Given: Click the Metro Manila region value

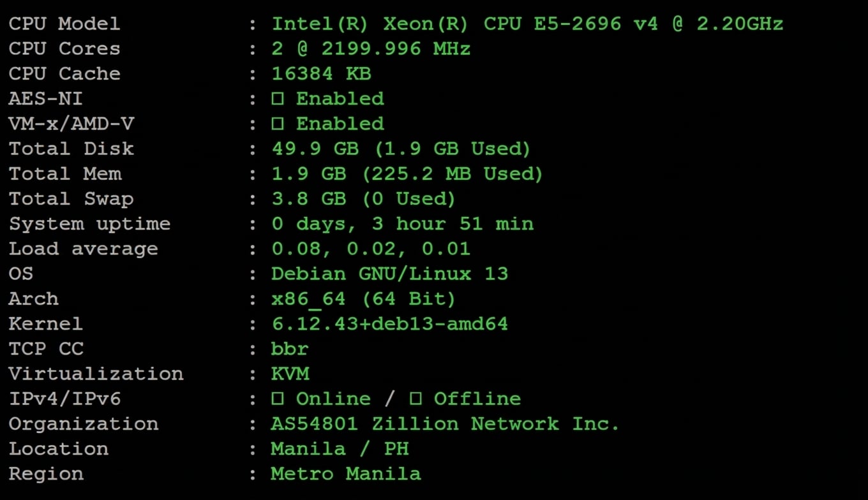Looking at the screenshot, I should pyautogui.click(x=345, y=474).
